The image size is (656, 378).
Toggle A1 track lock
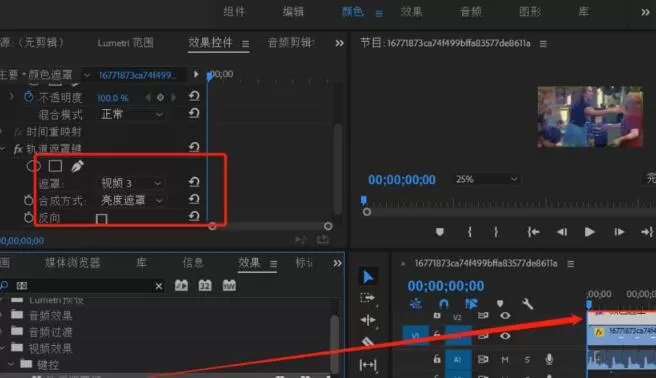[x=436, y=359]
